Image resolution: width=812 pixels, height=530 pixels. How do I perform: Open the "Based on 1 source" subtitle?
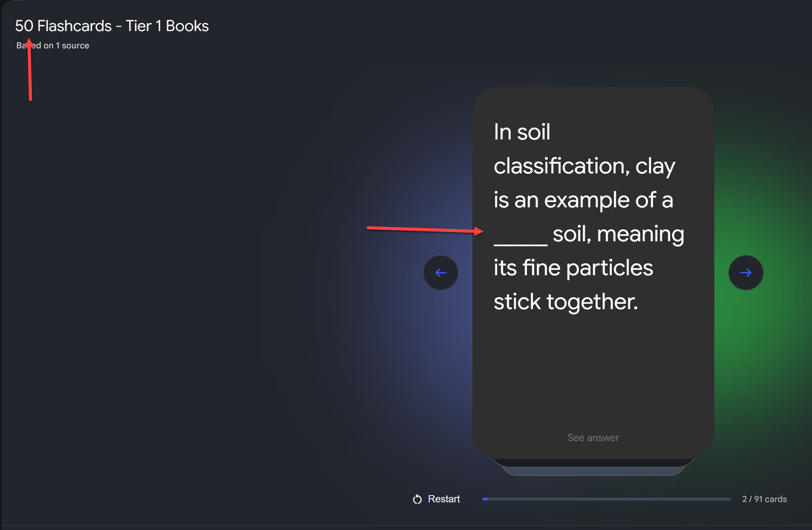pyautogui.click(x=53, y=45)
